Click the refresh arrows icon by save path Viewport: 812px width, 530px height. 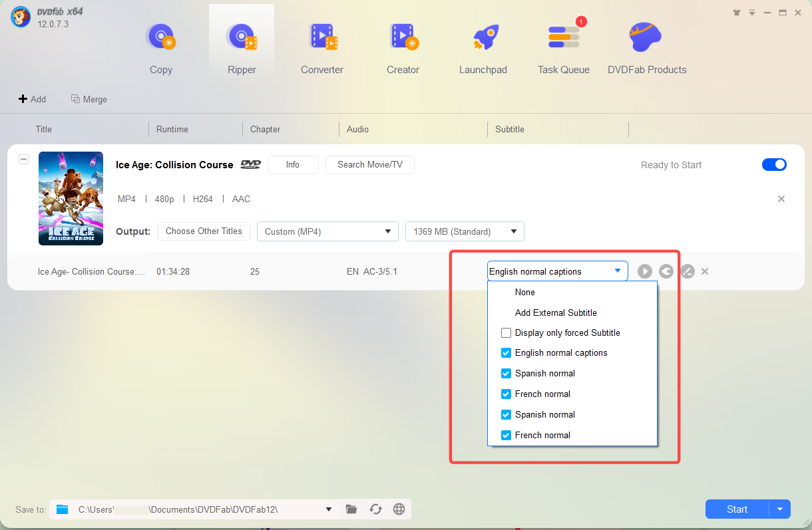click(375, 509)
